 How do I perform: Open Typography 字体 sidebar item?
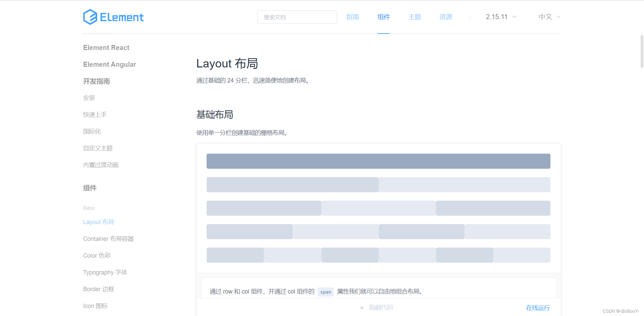click(105, 272)
